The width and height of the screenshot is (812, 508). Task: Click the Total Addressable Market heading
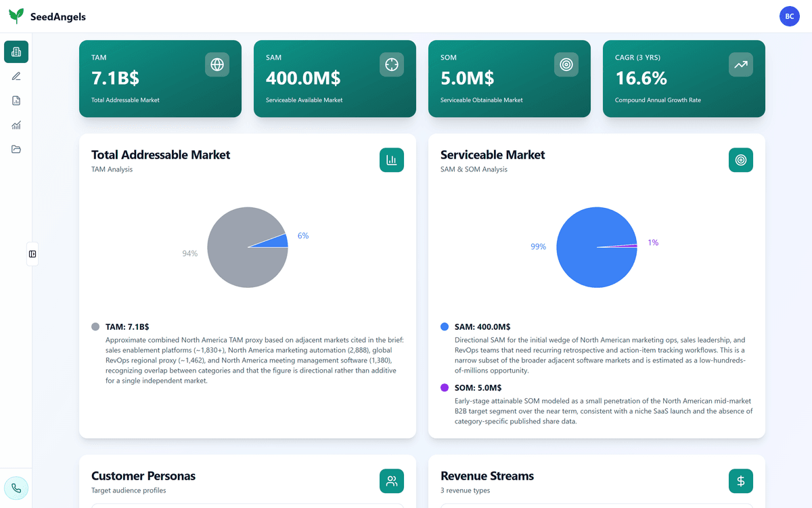coord(161,154)
